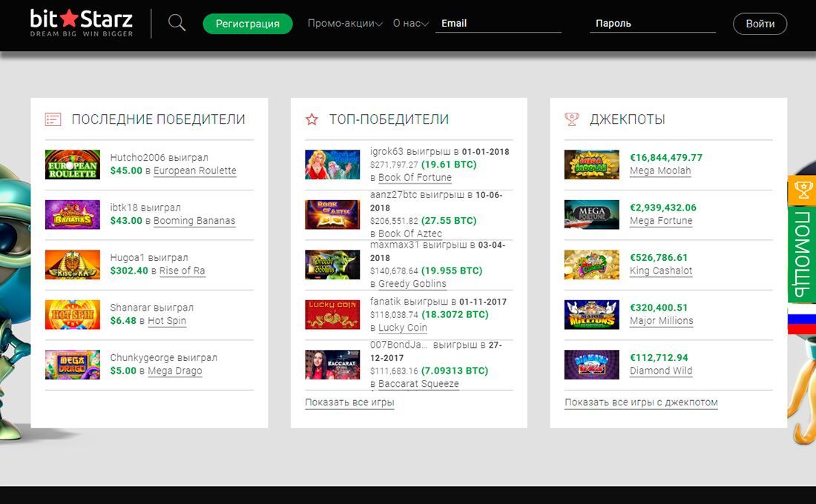Open the Baccarat Squeeze link
This screenshot has width=816, height=504.
[x=418, y=383]
